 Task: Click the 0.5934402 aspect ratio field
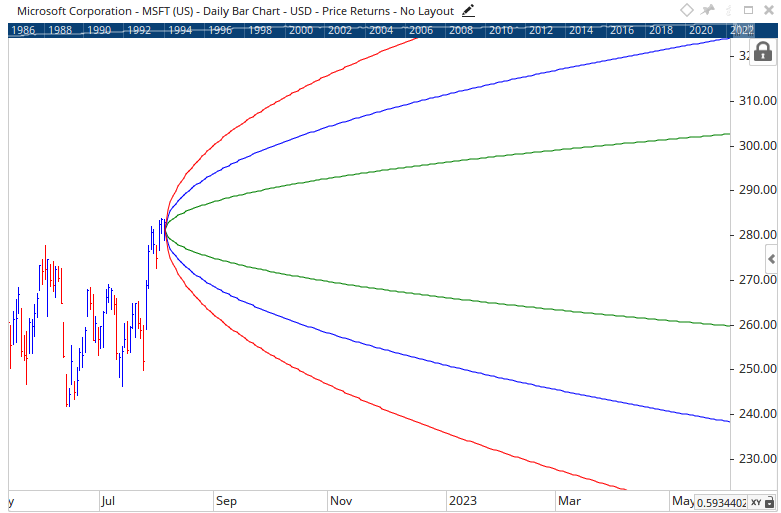pyautogui.click(x=721, y=503)
